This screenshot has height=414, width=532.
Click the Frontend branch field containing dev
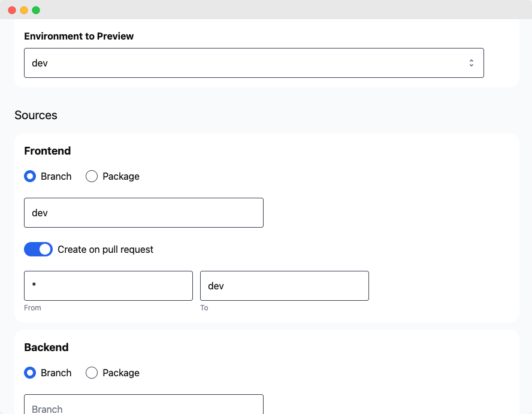click(144, 213)
